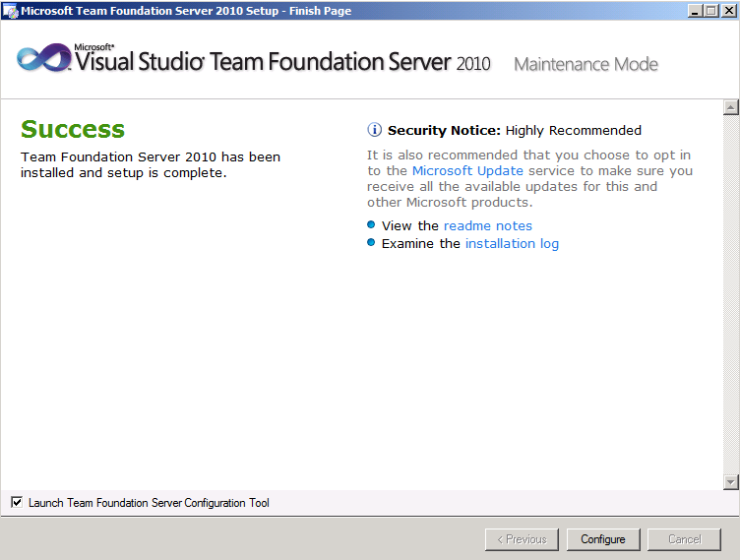This screenshot has height=560, width=740.
Task: Click the blue bullet beside View the readme
Action: tap(371, 224)
